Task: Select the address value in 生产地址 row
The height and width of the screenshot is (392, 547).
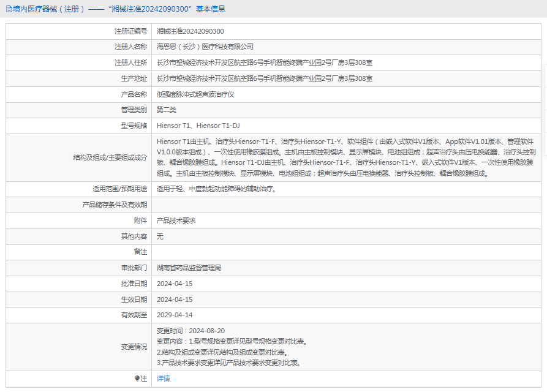Action: coord(265,78)
